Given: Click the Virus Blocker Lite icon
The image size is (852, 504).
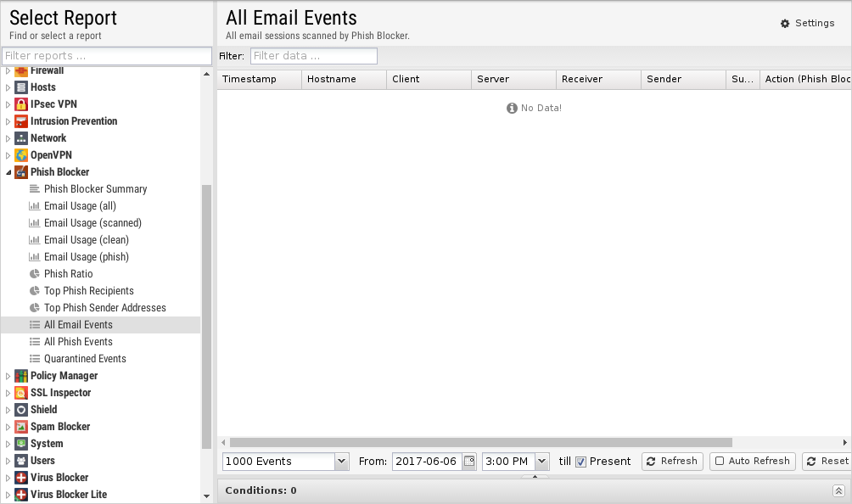Looking at the screenshot, I should [x=20, y=494].
